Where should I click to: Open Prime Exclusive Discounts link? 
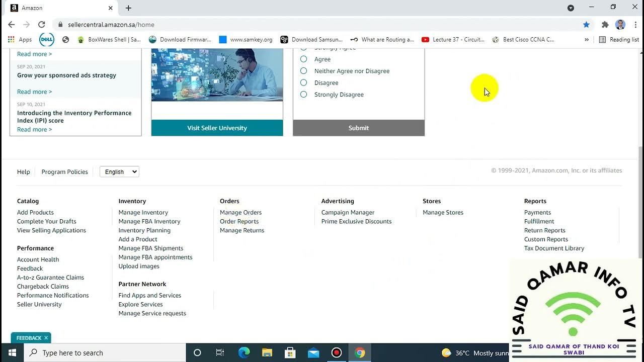pyautogui.click(x=356, y=221)
